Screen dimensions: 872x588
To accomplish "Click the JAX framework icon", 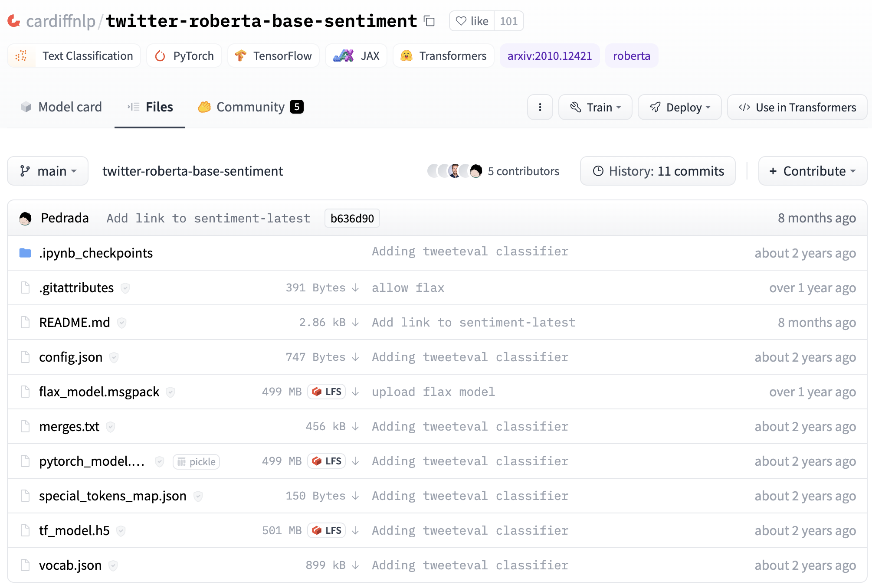I will click(x=339, y=56).
